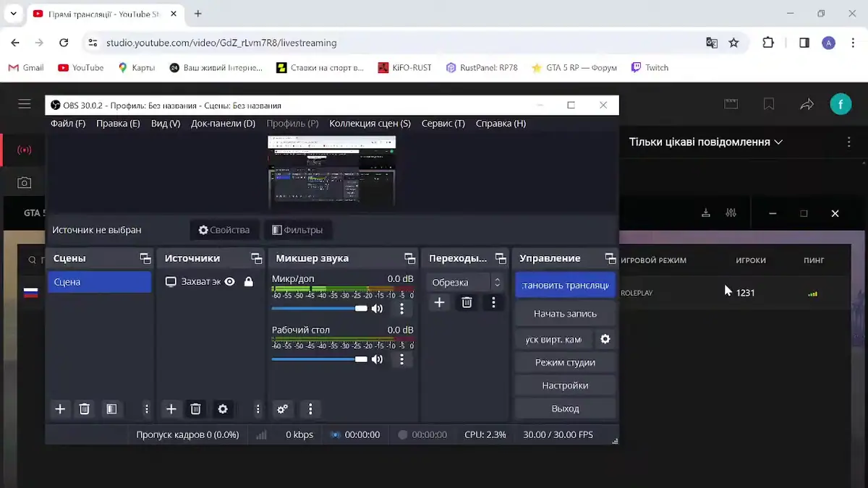This screenshot has height=488, width=868.
Task: Open Микр/доп channel three-dot options
Action: (x=402, y=309)
